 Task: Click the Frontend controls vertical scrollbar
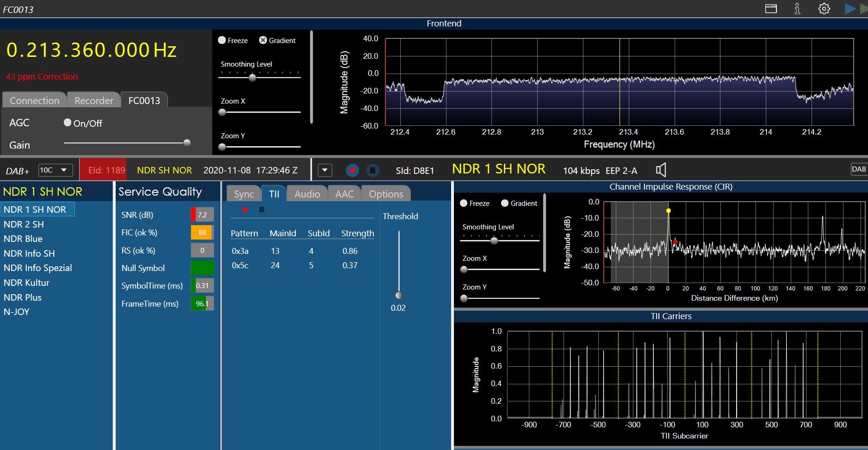tap(311, 77)
